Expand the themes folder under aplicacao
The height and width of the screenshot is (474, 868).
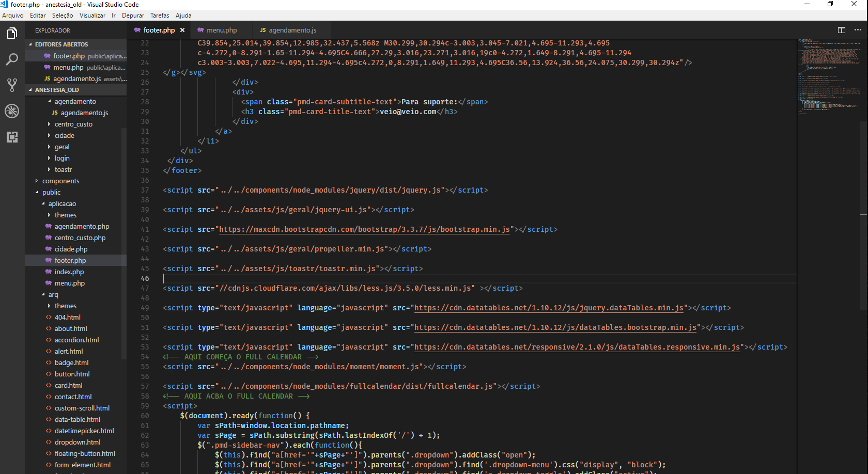(75, 215)
